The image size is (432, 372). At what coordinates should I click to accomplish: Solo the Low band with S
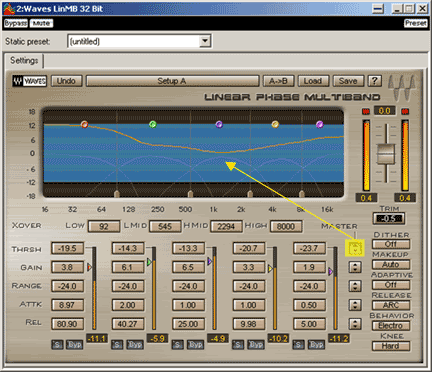[x=57, y=344]
